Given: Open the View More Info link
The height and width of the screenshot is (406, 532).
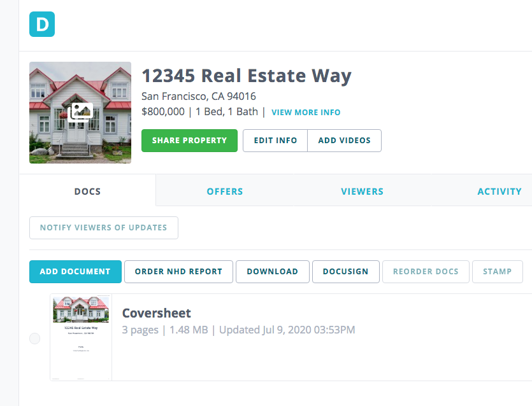Looking at the screenshot, I should (306, 112).
